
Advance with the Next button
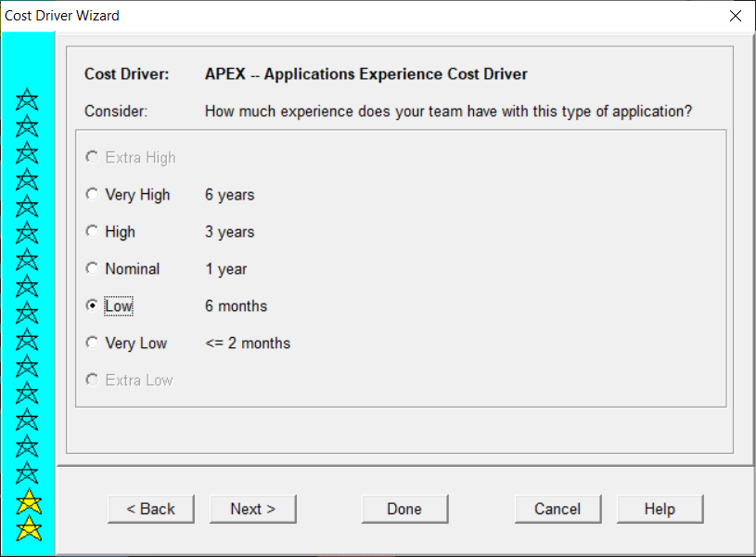click(252, 509)
